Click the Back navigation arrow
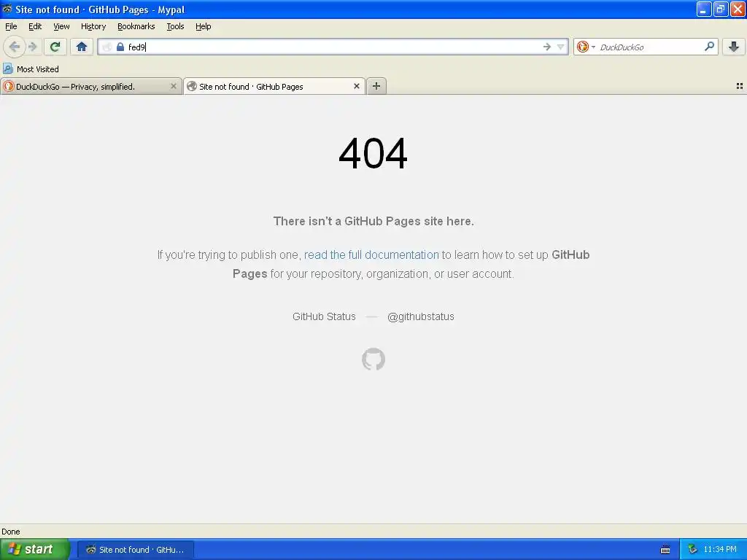 tap(15, 47)
